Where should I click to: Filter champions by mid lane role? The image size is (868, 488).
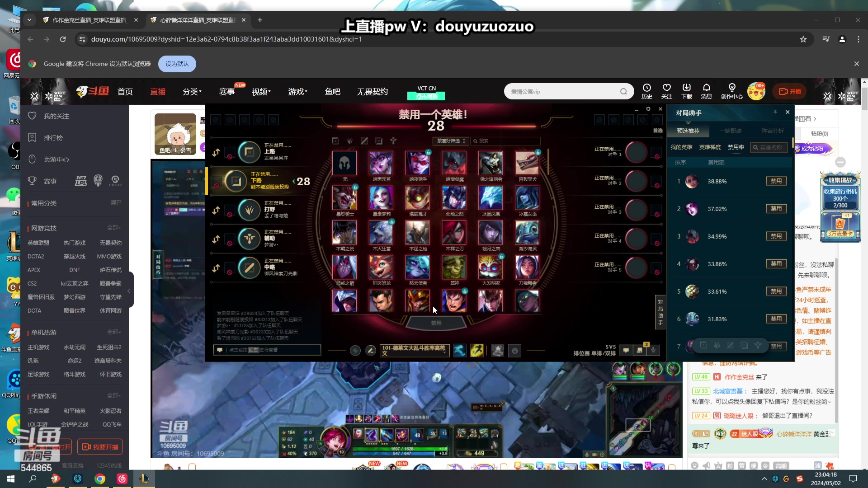click(x=364, y=141)
